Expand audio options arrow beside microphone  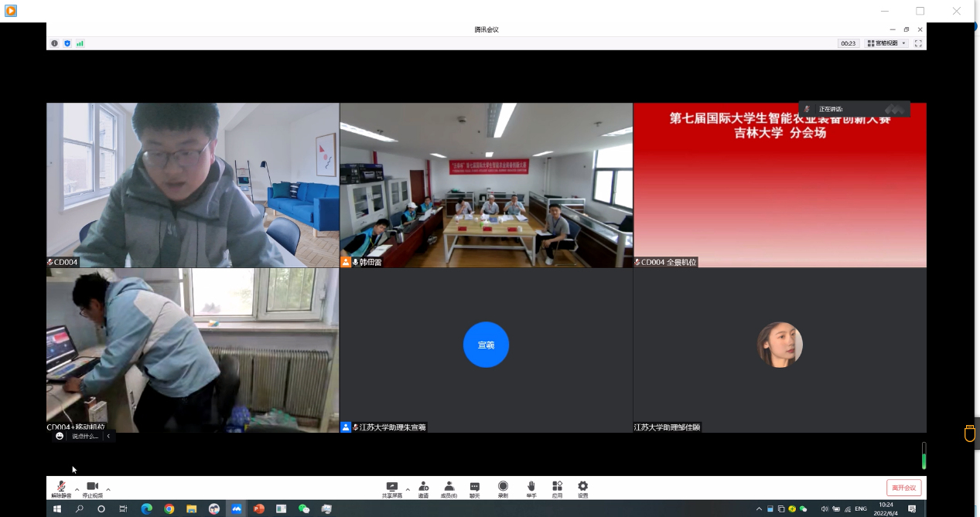tap(76, 489)
